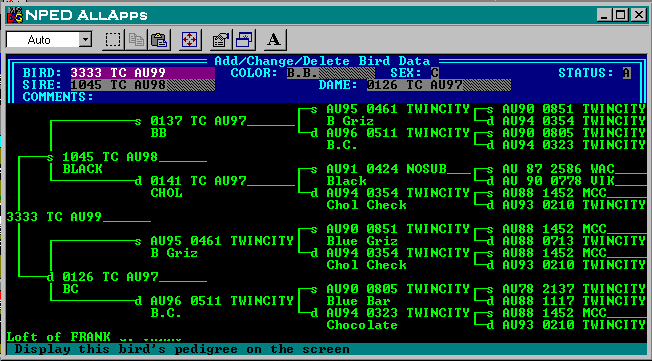Click the 'Blue Bar' color text
The height and width of the screenshot is (361, 652).
358,301
